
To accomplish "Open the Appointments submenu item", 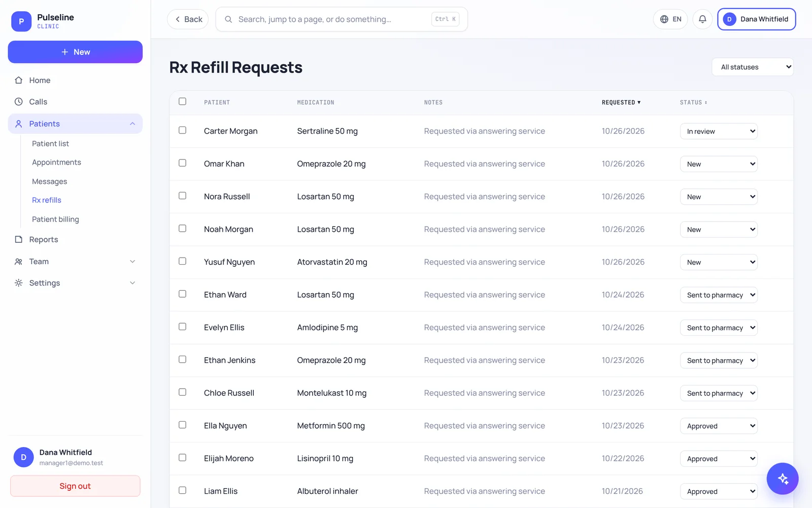I will 56,163.
